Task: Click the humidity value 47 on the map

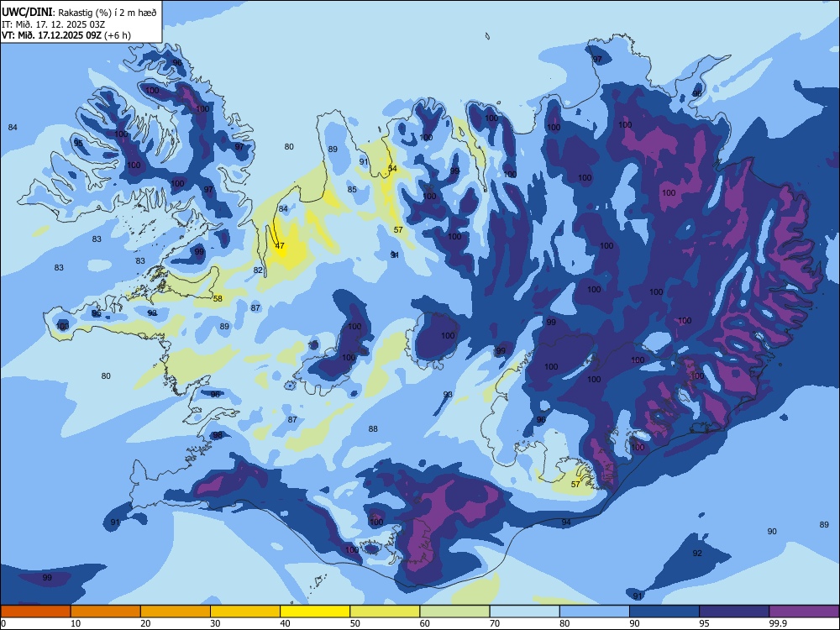Action: click(280, 246)
